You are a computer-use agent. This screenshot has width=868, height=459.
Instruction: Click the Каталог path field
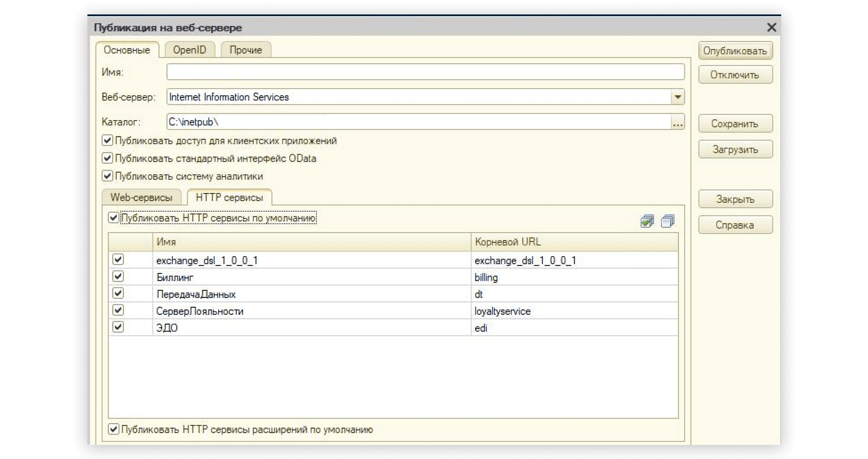coord(419,122)
